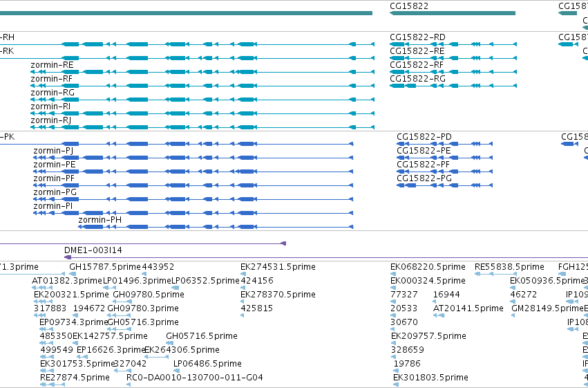588x388 pixels.
Task: Click the AT01382.3prime EST label
Action: coord(67,281)
